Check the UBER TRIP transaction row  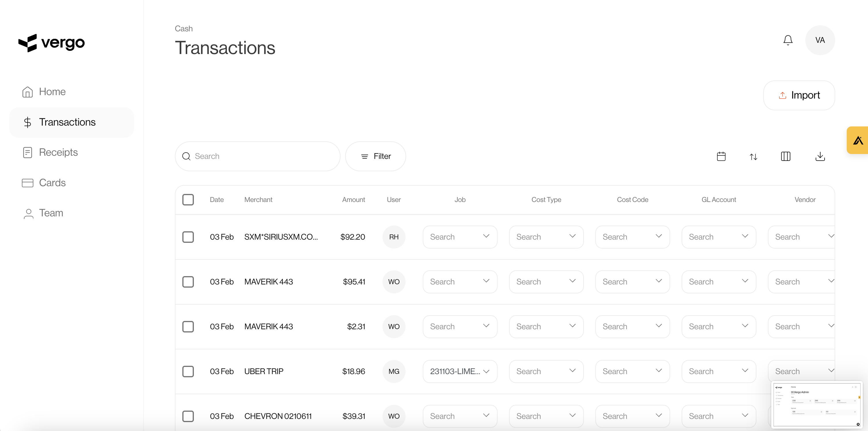pos(188,372)
